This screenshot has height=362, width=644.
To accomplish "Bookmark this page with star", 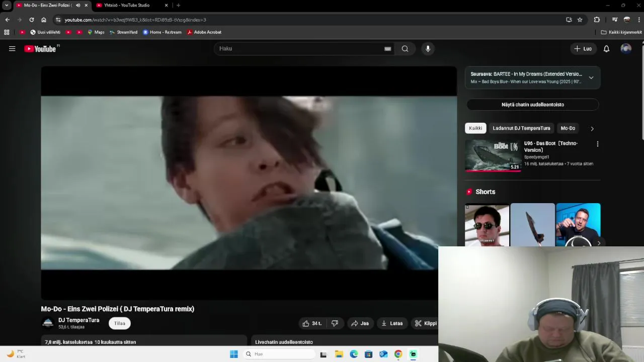I will (x=580, y=20).
